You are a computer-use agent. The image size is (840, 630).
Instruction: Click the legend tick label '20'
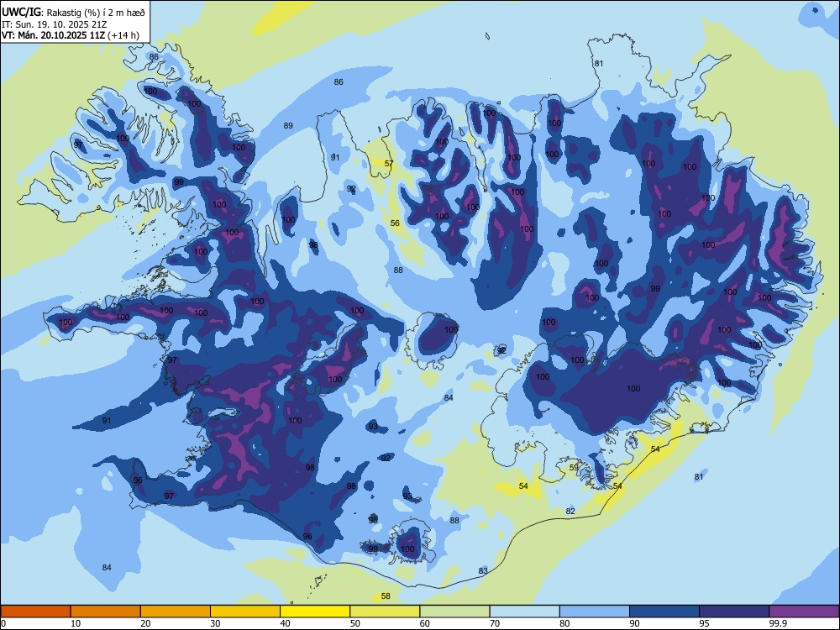tap(145, 623)
